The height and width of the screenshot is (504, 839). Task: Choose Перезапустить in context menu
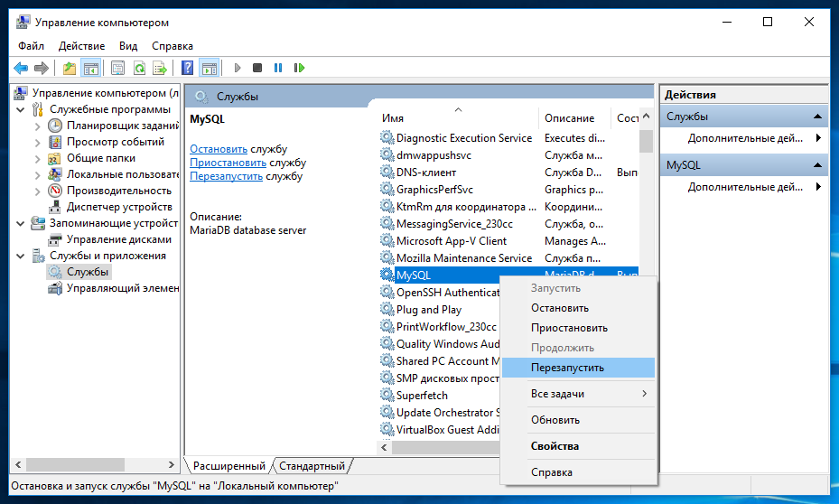tap(578, 368)
